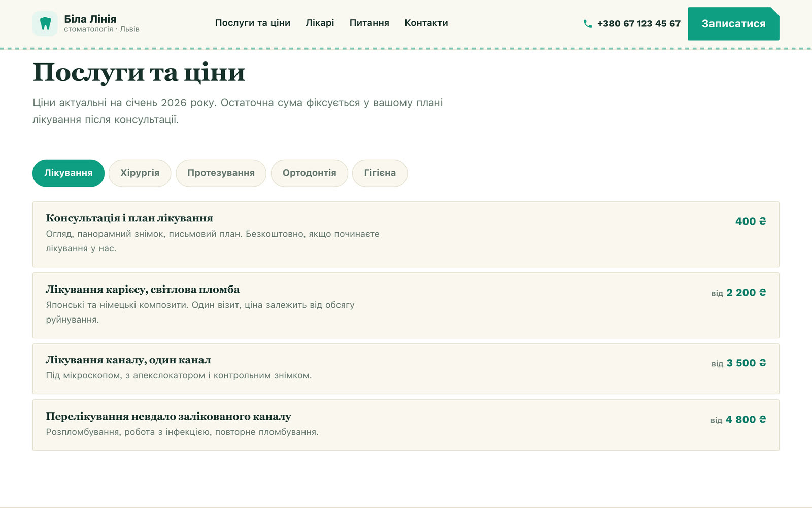812x508 pixels.
Task: Open the Ортодонтія tab
Action: (310, 173)
